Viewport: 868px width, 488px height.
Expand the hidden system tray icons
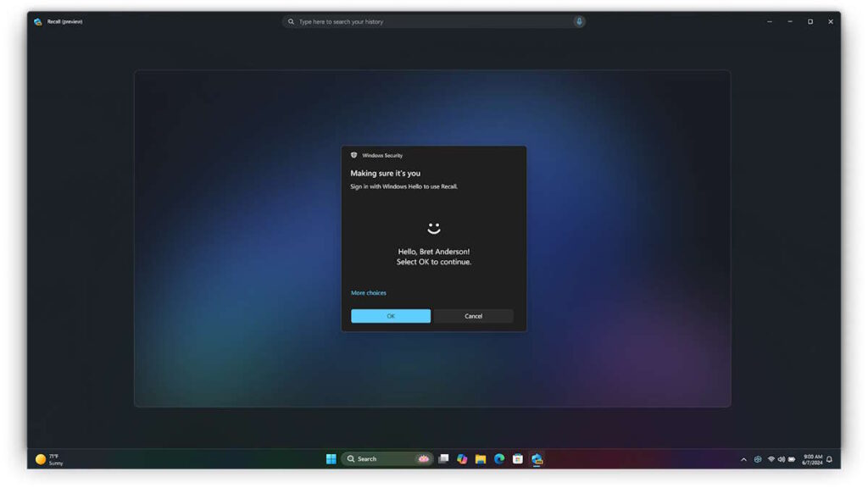click(x=743, y=459)
